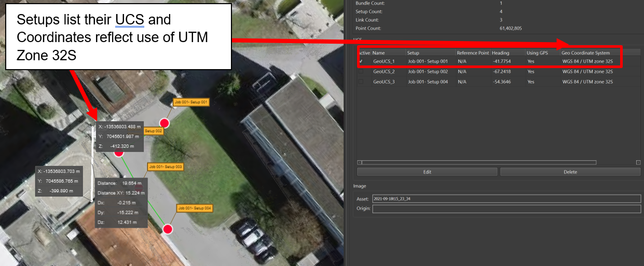
Task: Click the Job 001- Setup 004 map label
Action: point(195,208)
